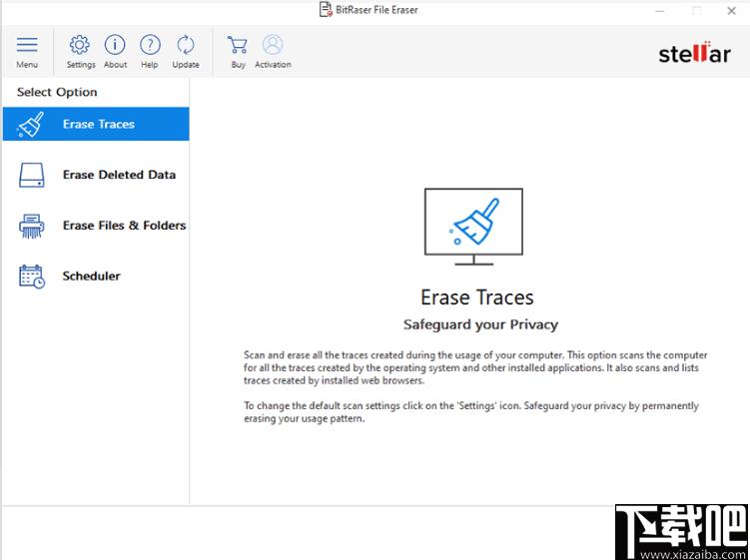Open Settings gear icon in toolbar
Screen dimensions: 750x560
pos(80,45)
